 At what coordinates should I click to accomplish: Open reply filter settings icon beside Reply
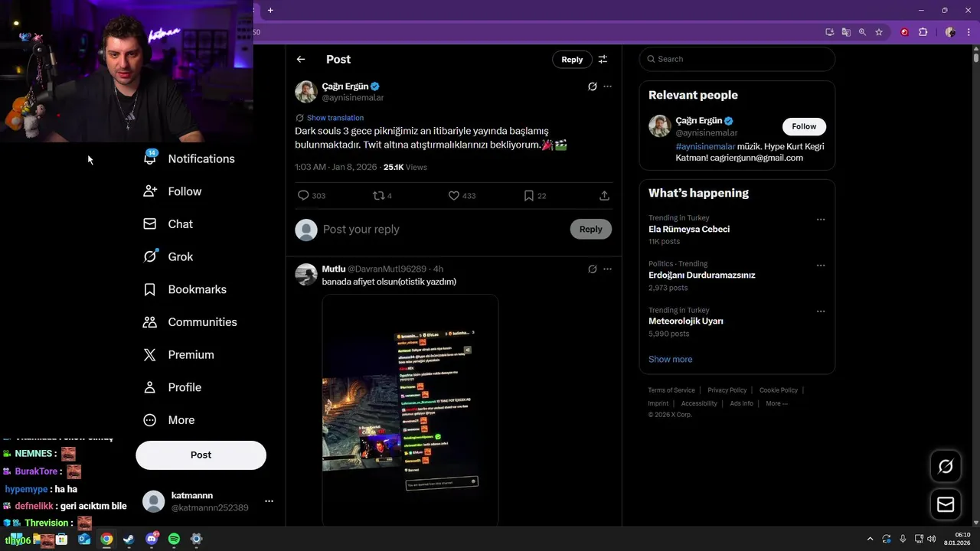603,59
